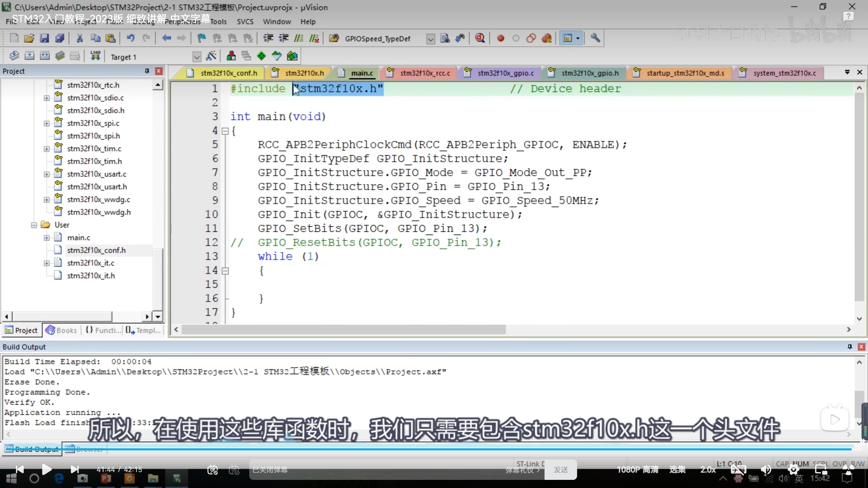
Task: Open the Window menu
Action: (x=277, y=22)
